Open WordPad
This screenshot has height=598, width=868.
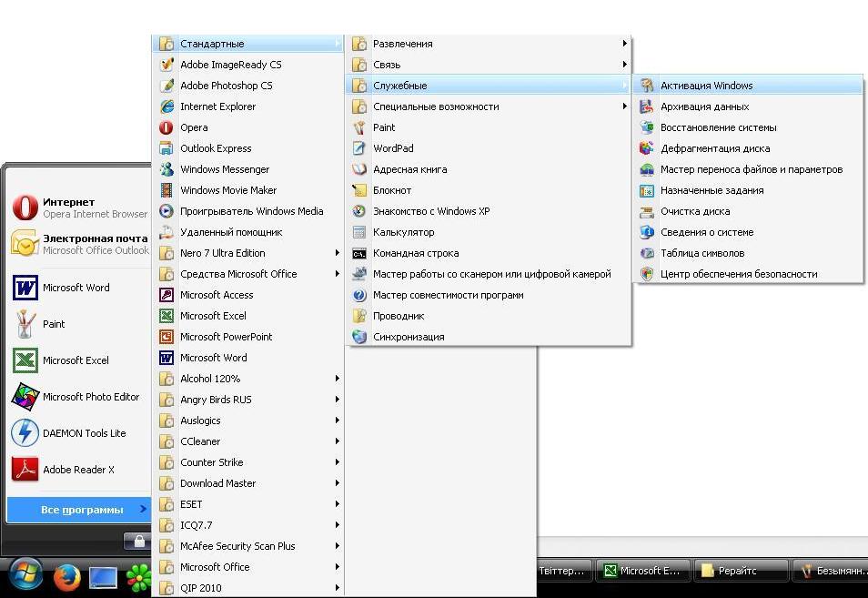[489, 148]
